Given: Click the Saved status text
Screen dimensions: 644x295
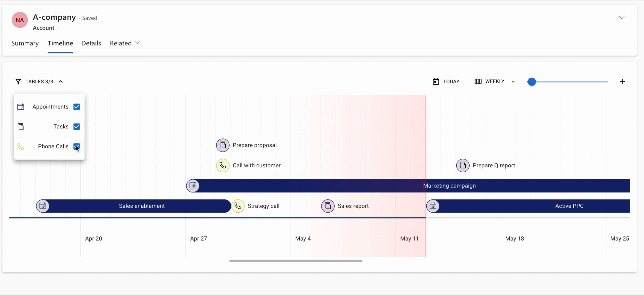Looking at the screenshot, I should coord(90,18).
